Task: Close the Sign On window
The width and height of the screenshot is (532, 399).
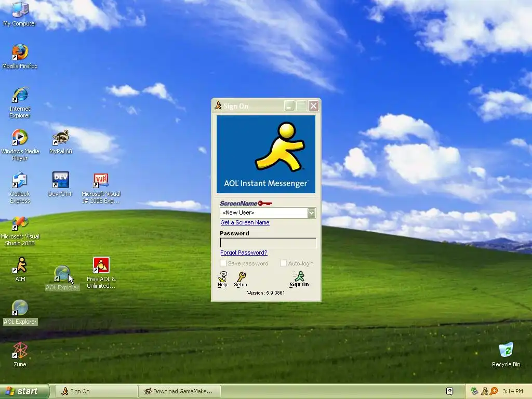Action: (313, 106)
